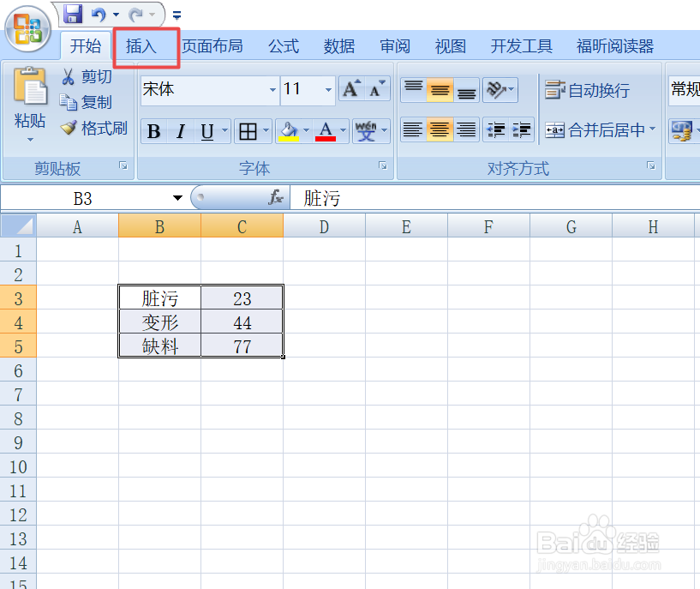Toggle underline formatting

pyautogui.click(x=207, y=131)
